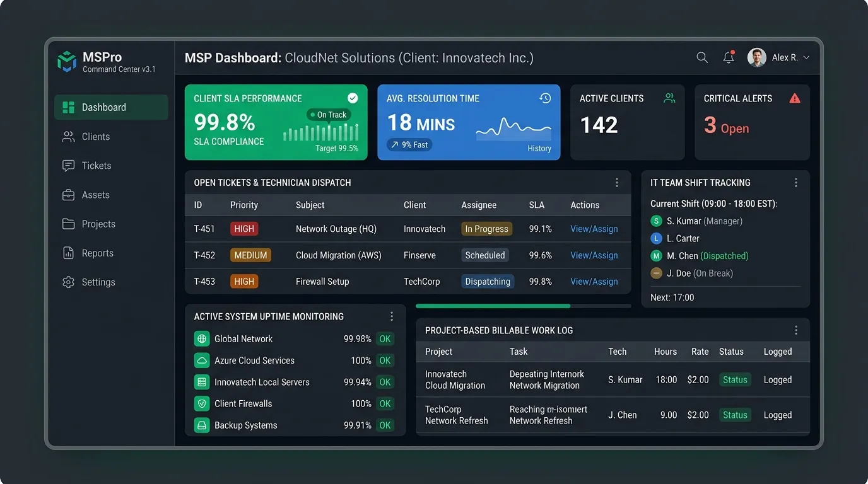
Task: Open search with the magnifier icon
Action: (702, 57)
